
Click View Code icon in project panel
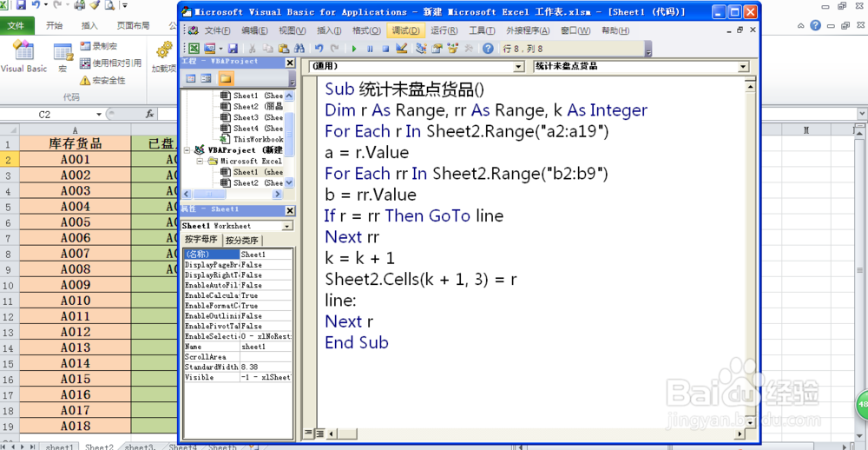(190, 79)
